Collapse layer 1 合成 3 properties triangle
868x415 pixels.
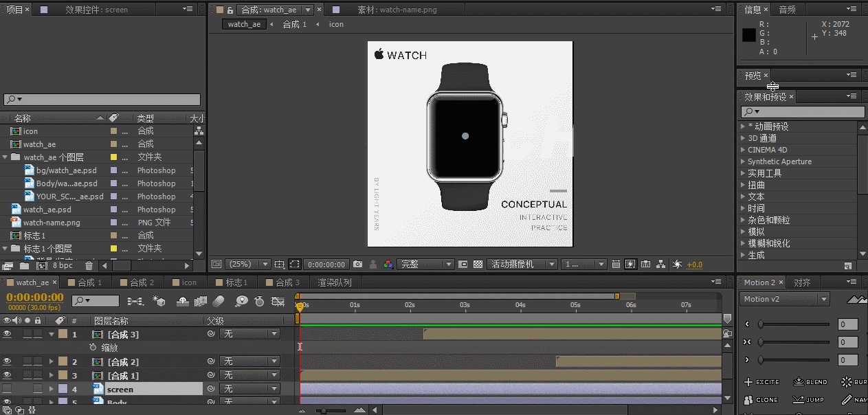pyautogui.click(x=52, y=335)
